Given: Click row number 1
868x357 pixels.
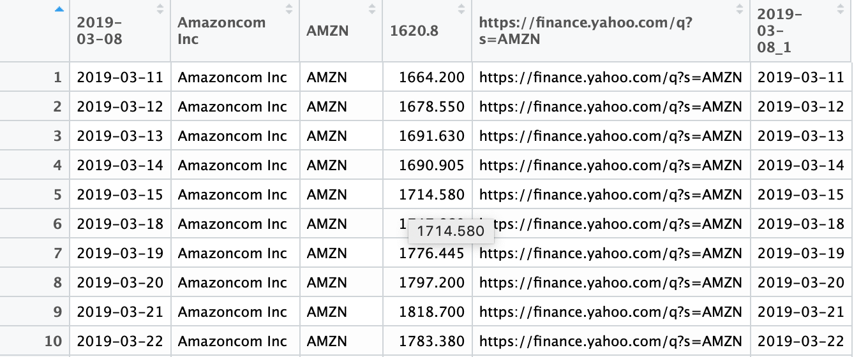Looking at the screenshot, I should click(x=57, y=78).
